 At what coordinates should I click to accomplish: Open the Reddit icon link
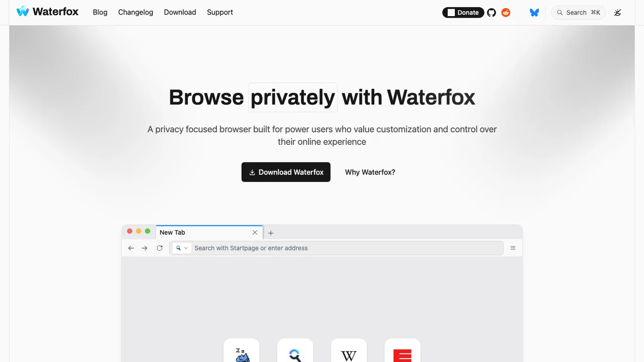[506, 13]
